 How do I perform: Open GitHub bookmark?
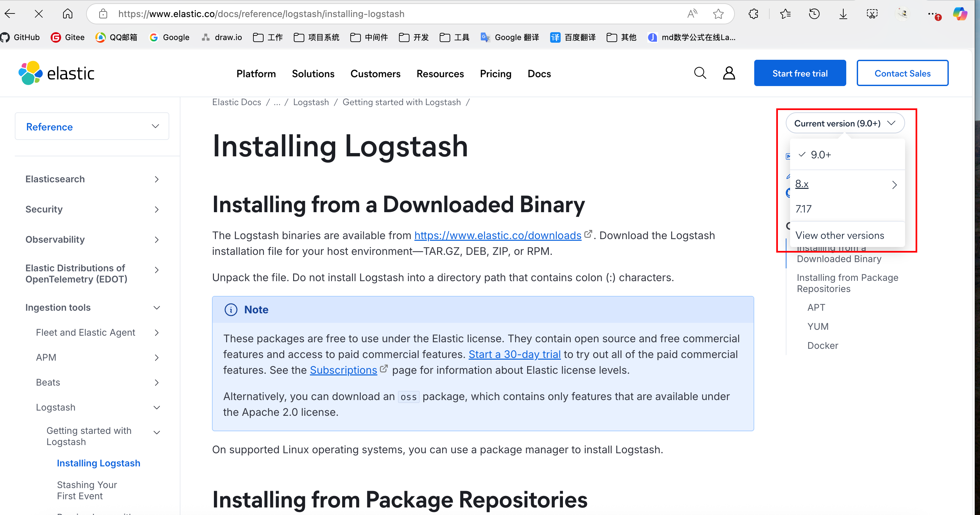[x=20, y=37]
